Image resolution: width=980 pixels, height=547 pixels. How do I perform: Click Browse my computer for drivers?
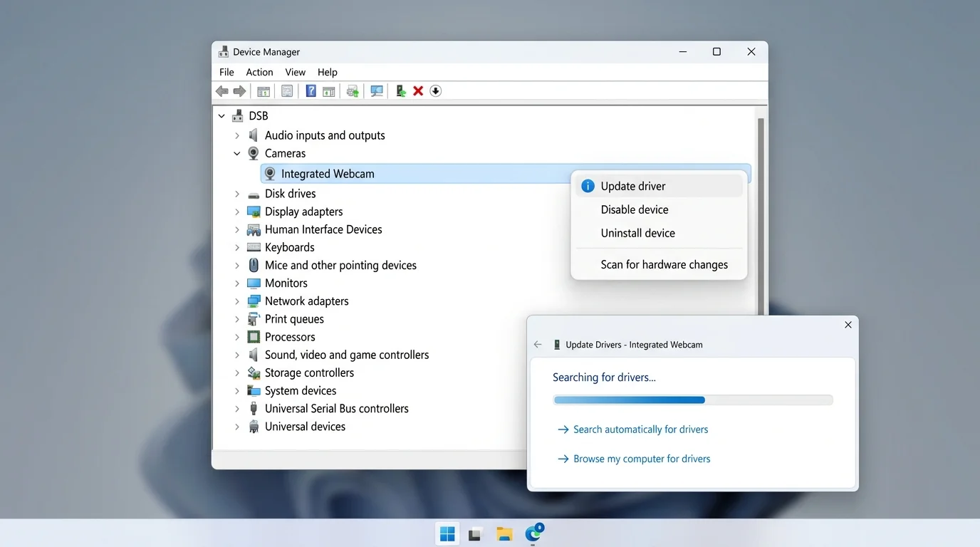click(634, 459)
